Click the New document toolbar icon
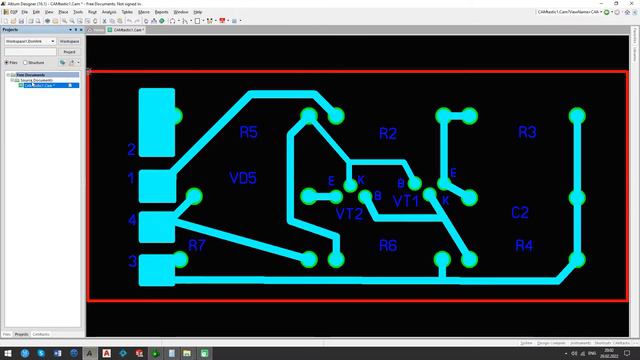The height and width of the screenshot is (360, 640). [6, 21]
